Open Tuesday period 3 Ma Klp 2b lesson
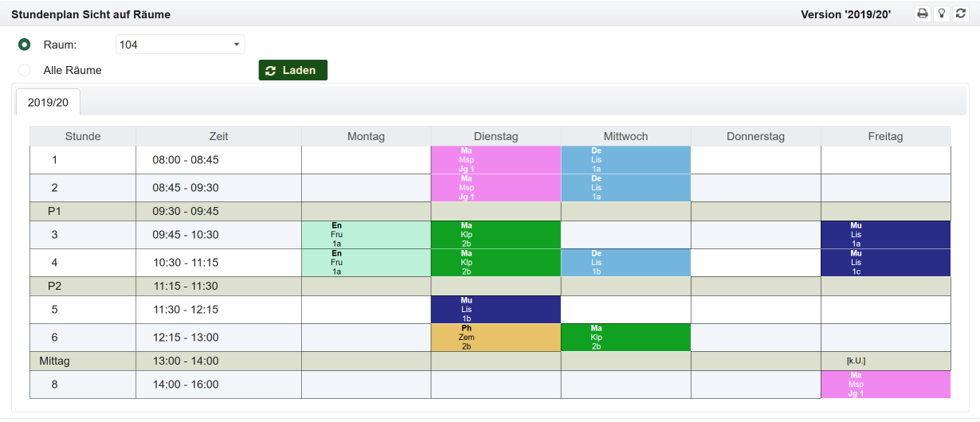This screenshot has width=980, height=422. 496,235
